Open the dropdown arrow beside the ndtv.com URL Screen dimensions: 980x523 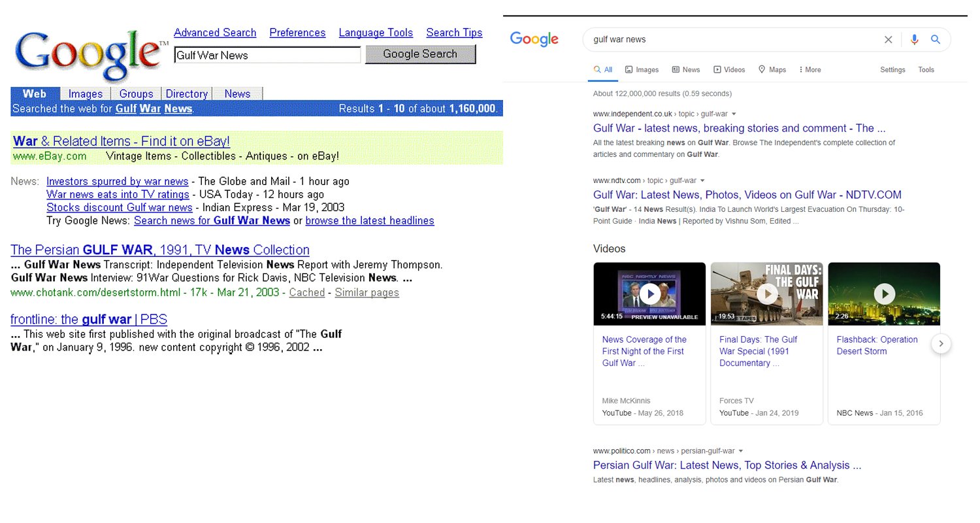pyautogui.click(x=702, y=180)
